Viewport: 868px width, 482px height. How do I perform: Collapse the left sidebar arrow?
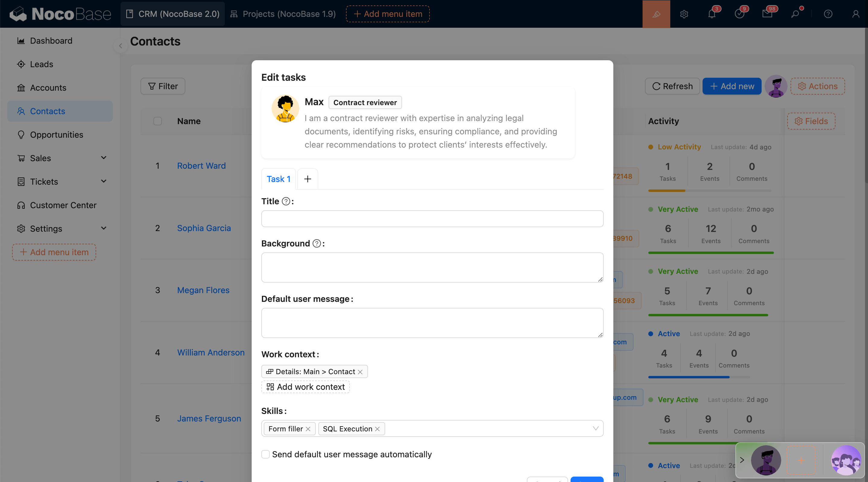tap(120, 45)
